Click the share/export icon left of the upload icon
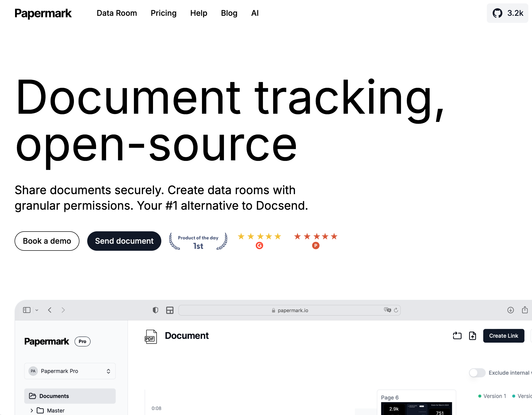Image resolution: width=532 pixels, height=415 pixels. click(x=457, y=336)
